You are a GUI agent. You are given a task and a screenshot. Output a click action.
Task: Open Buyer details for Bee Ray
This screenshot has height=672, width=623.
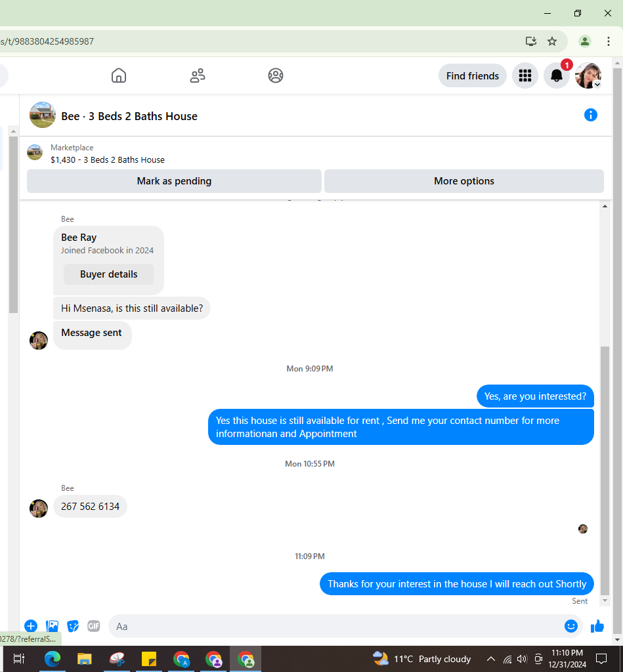[108, 274]
